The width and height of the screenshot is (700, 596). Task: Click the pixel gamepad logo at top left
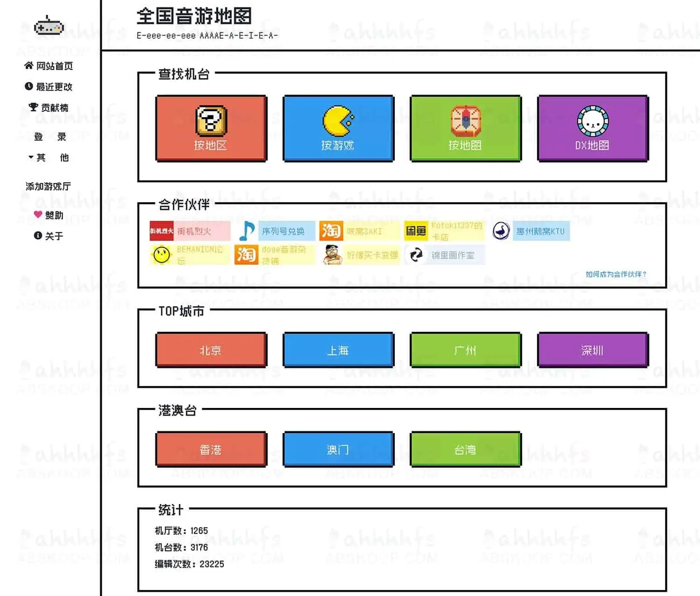click(x=49, y=26)
